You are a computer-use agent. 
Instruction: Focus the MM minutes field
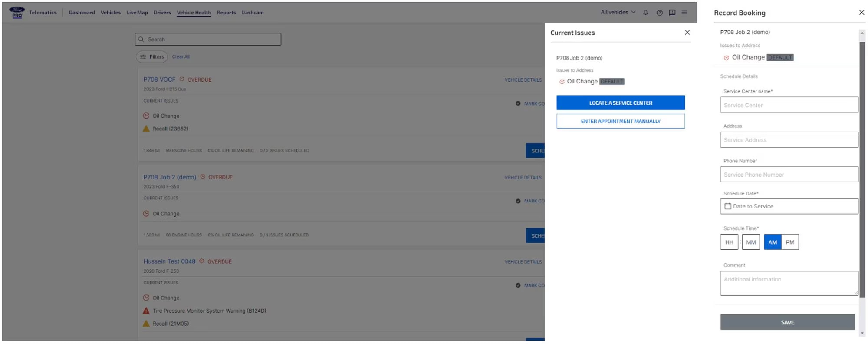[x=751, y=242]
